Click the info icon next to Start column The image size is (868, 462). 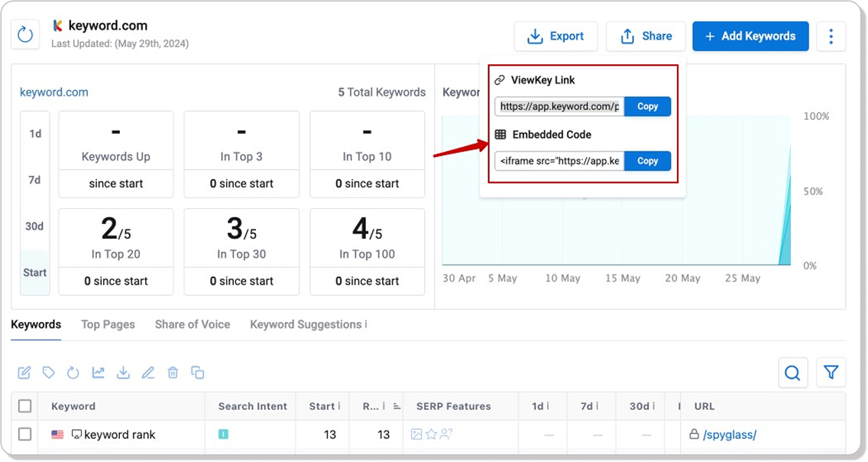(338, 406)
